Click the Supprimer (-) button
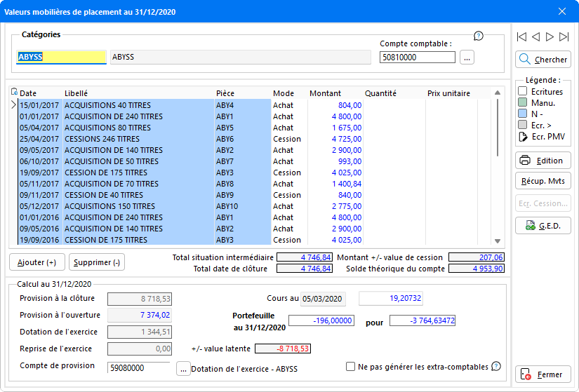 click(x=96, y=262)
